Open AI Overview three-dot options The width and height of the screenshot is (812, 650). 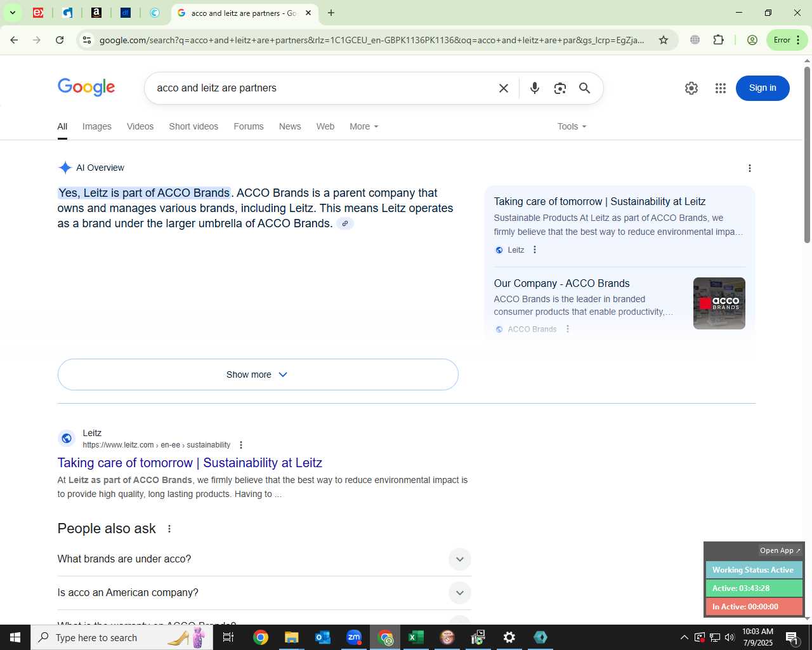750,168
